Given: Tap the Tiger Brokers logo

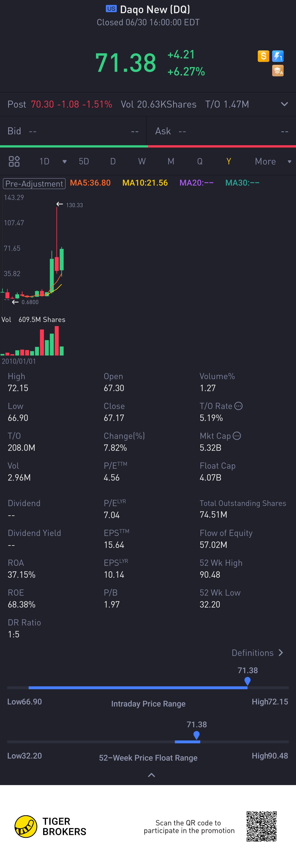Looking at the screenshot, I should 26,826.
